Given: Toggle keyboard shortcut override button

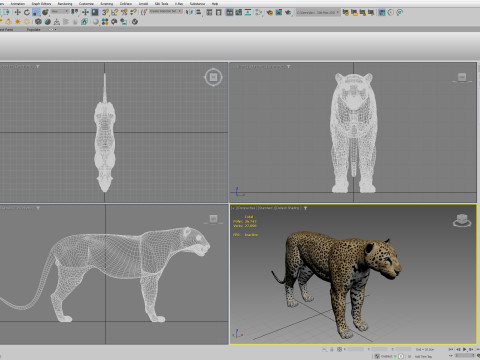Looking at the screenshot, I should (x=95, y=12).
